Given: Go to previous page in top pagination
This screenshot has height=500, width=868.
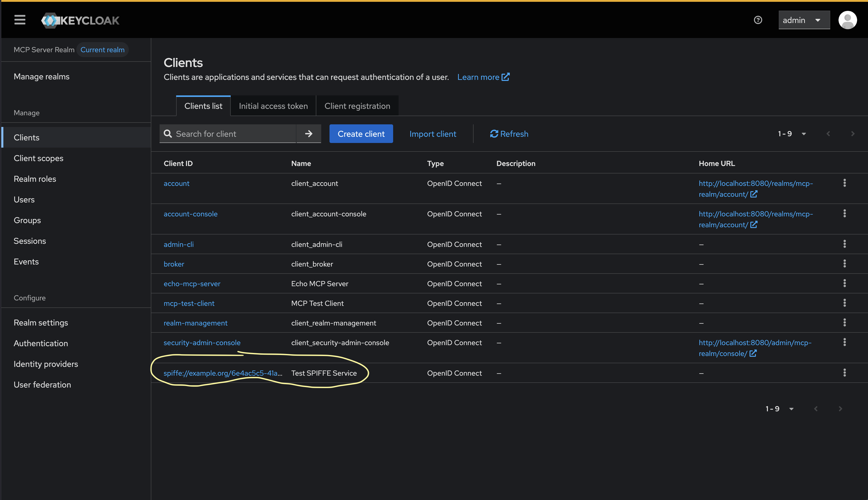Looking at the screenshot, I should (x=828, y=134).
